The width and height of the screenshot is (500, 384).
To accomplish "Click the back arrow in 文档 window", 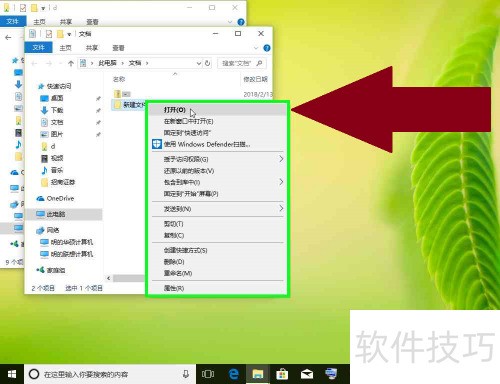I will point(34,63).
